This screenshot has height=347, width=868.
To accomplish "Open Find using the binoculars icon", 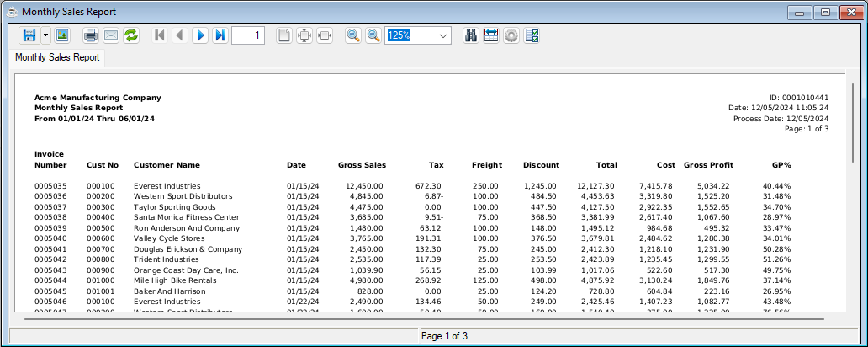I will coord(471,35).
